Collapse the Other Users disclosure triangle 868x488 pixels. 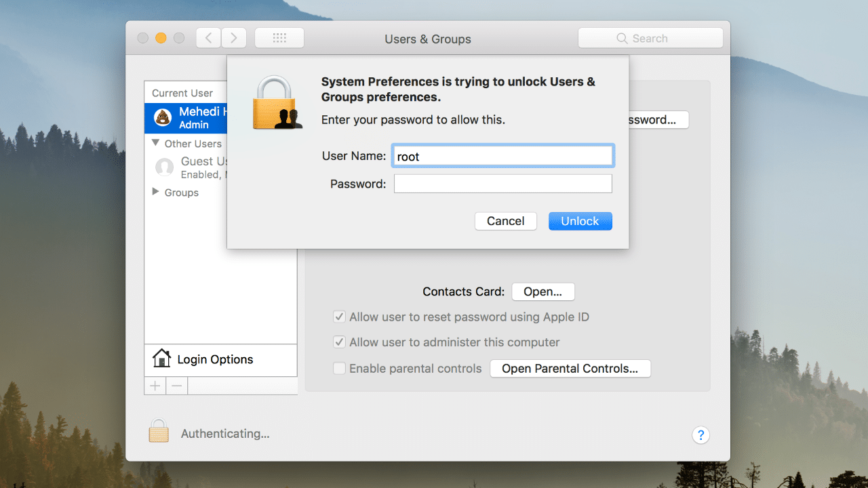[x=156, y=143]
